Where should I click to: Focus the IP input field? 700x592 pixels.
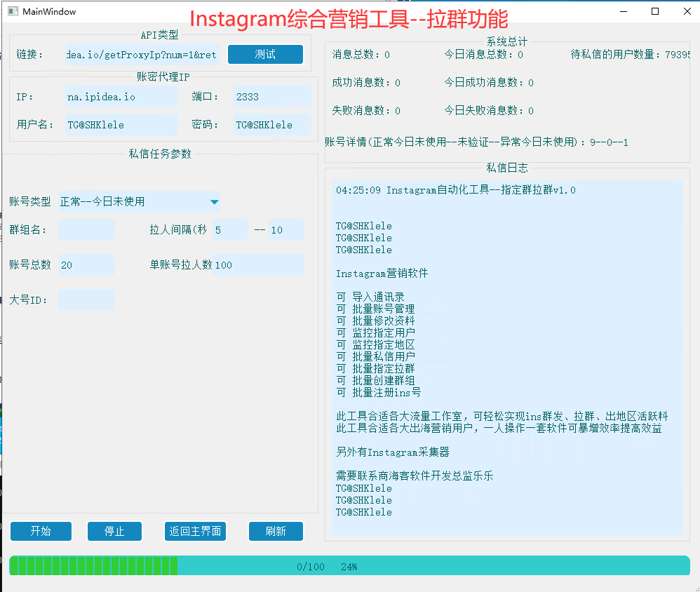(x=121, y=97)
